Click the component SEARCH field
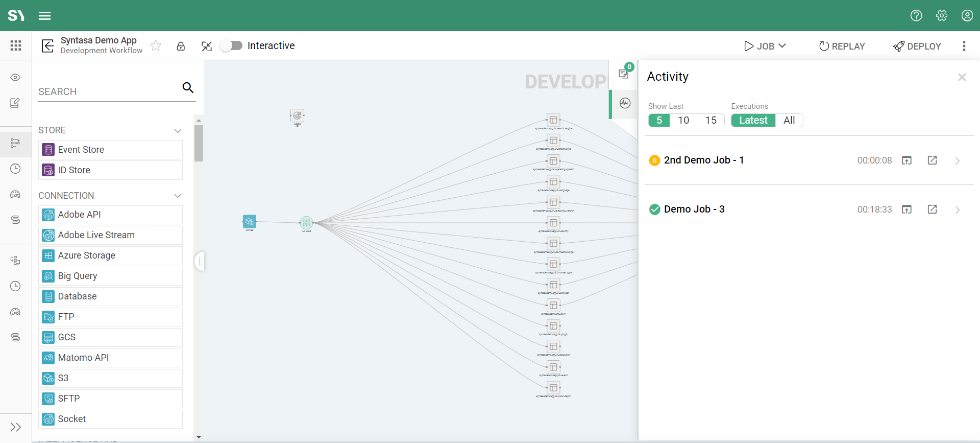Screen dimensions: 980x443 (x=108, y=91)
